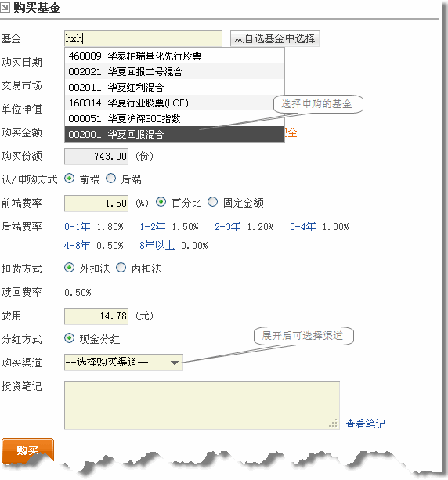Click the 基金 search input field
Viewport: 448px width, 480px height.
pos(143,38)
